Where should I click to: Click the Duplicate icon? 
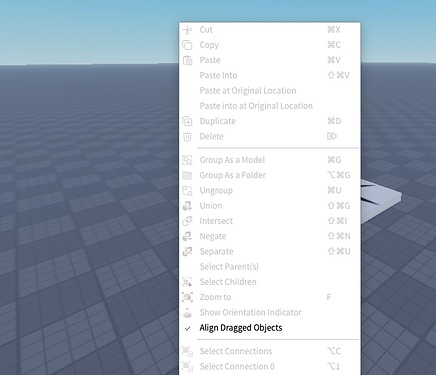click(x=187, y=121)
